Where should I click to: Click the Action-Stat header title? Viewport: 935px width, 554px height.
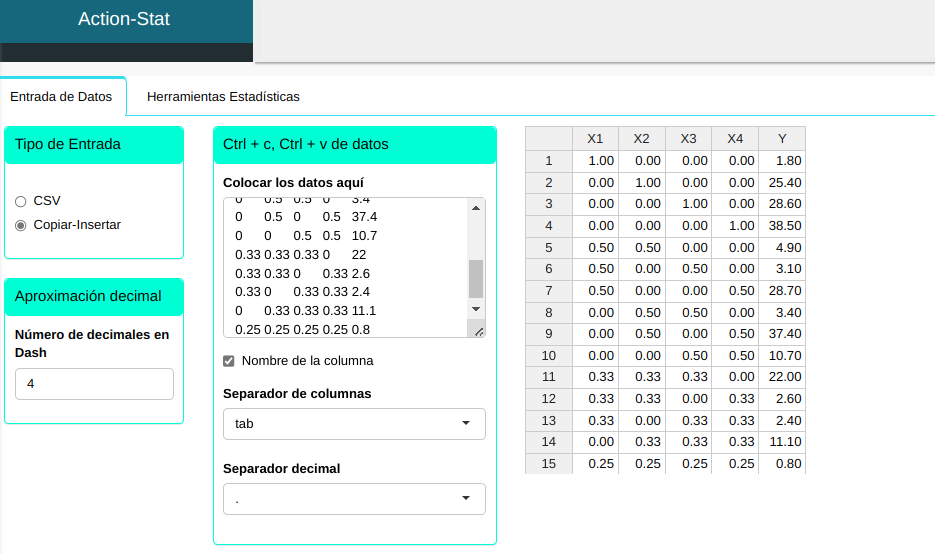click(x=124, y=19)
